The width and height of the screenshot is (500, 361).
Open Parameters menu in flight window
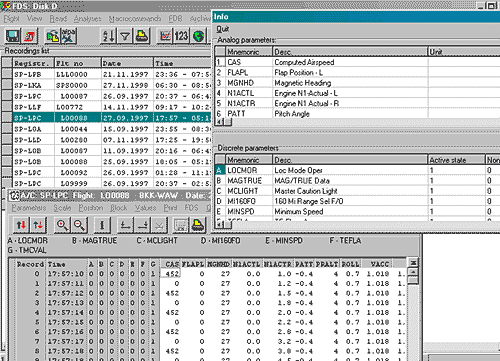[29, 208]
